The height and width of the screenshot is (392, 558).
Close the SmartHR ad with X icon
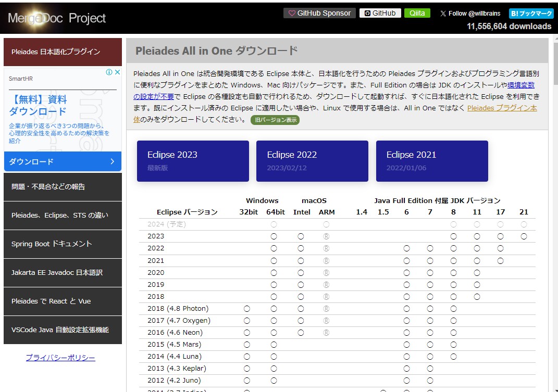118,72
